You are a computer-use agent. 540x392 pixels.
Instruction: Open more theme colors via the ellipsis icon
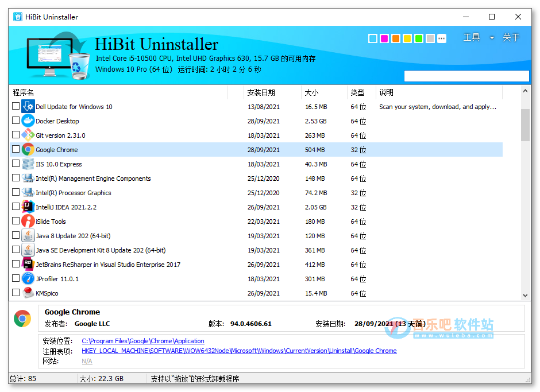(442, 38)
